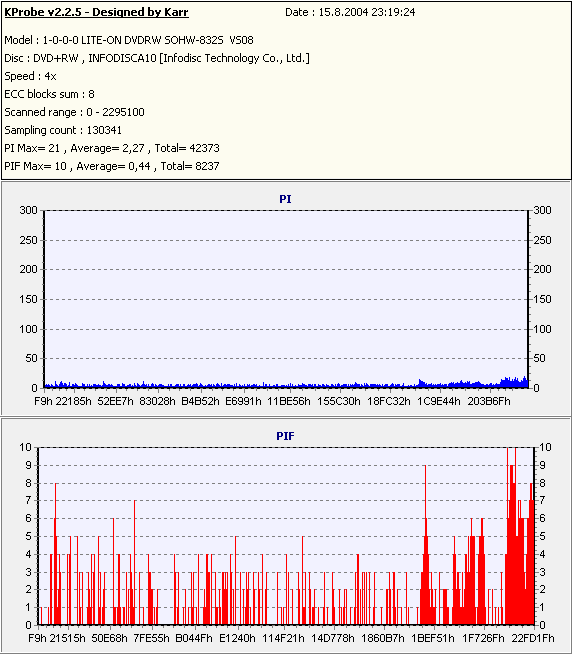Click the 11BE56h label on PI axis
Image resolution: width=572 pixels, height=654 pixels.
[x=289, y=401]
